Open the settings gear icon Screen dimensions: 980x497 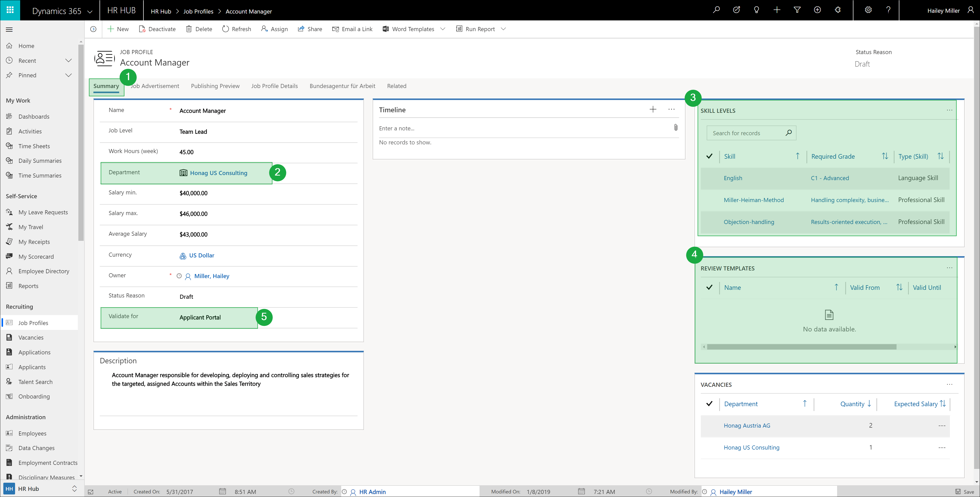868,10
